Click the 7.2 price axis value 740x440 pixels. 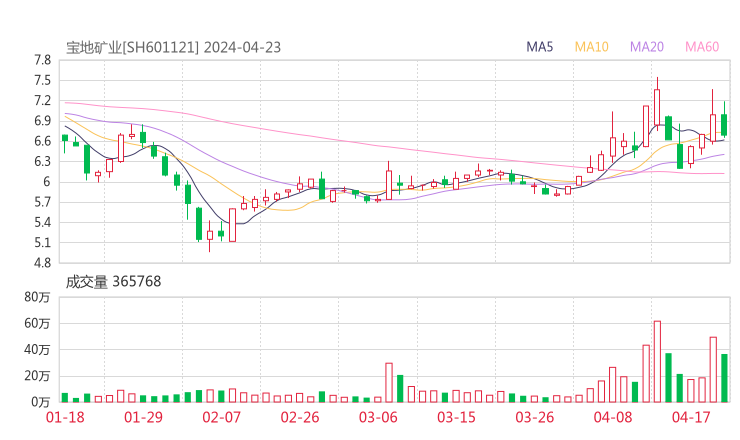[42, 101]
